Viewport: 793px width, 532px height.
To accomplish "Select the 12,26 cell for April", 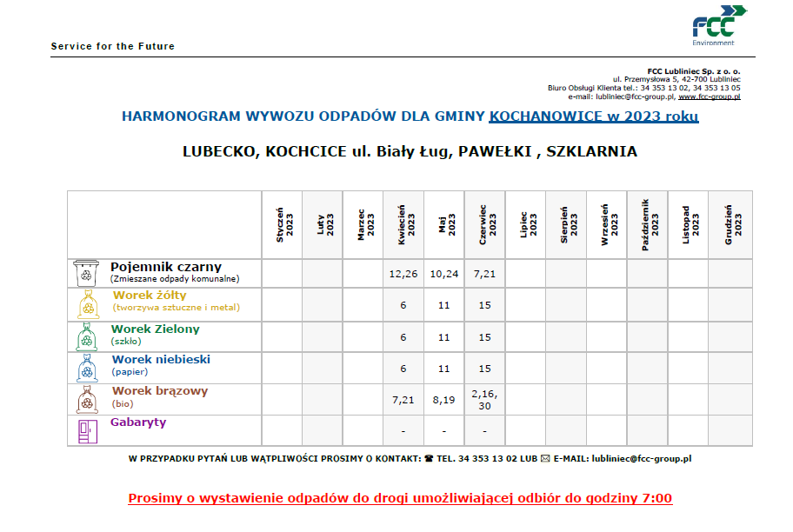I will [x=403, y=274].
